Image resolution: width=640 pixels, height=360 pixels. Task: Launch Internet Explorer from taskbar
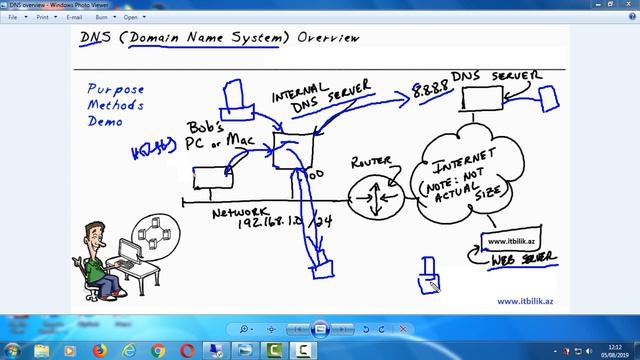[129, 351]
